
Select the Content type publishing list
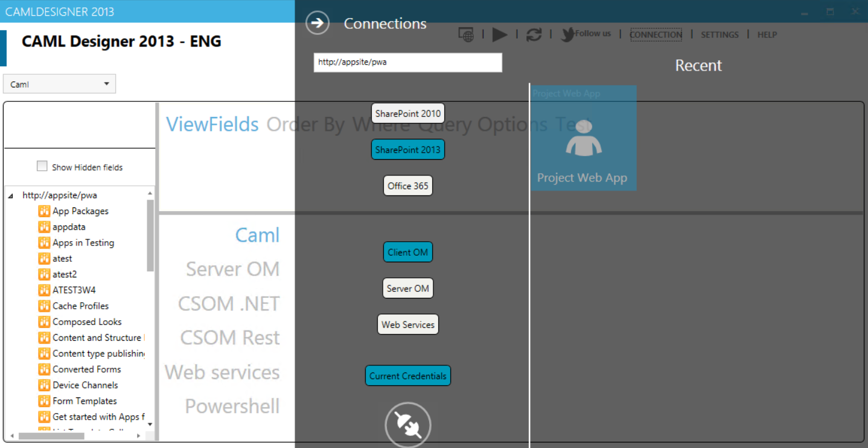(x=98, y=353)
